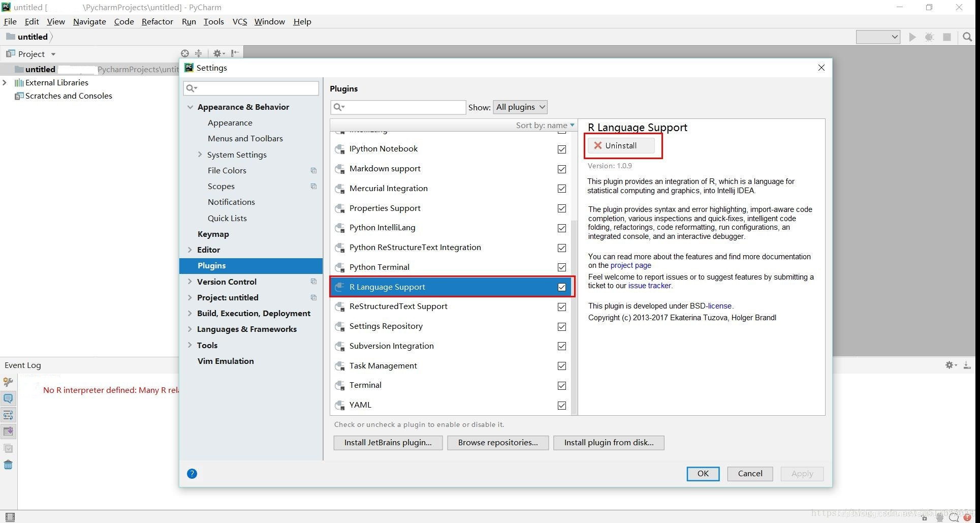Open the Settings help question-mark icon
This screenshot has width=980, height=523.
point(192,474)
